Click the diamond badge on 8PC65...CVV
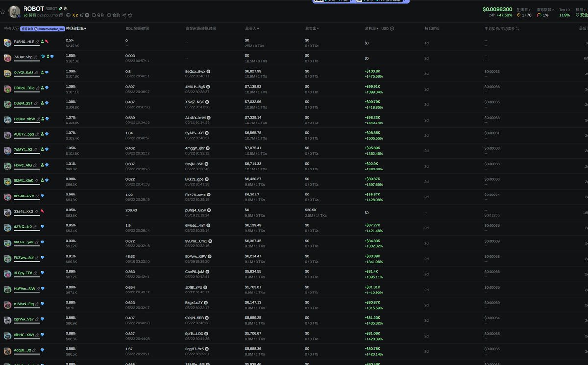 42,196
